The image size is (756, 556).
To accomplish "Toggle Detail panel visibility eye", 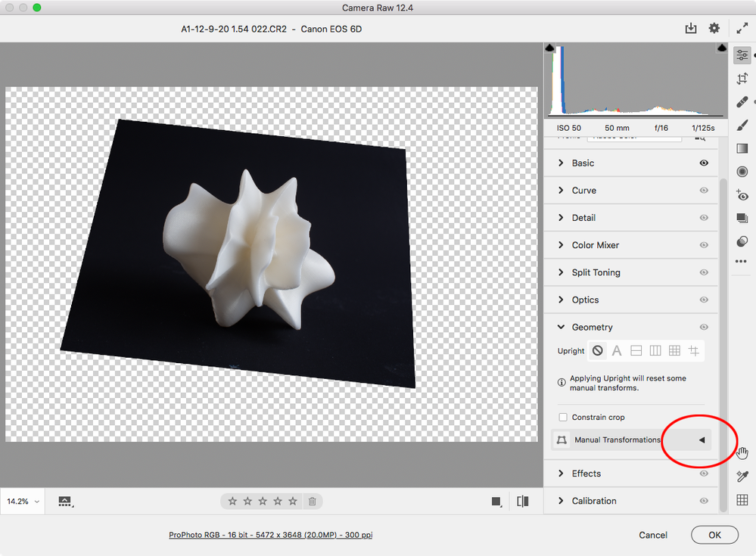I will (x=704, y=218).
